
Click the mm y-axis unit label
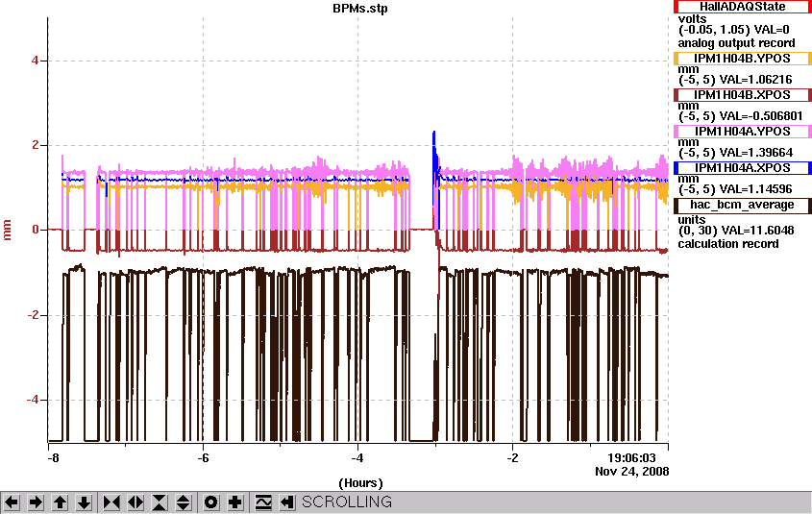tap(8, 230)
